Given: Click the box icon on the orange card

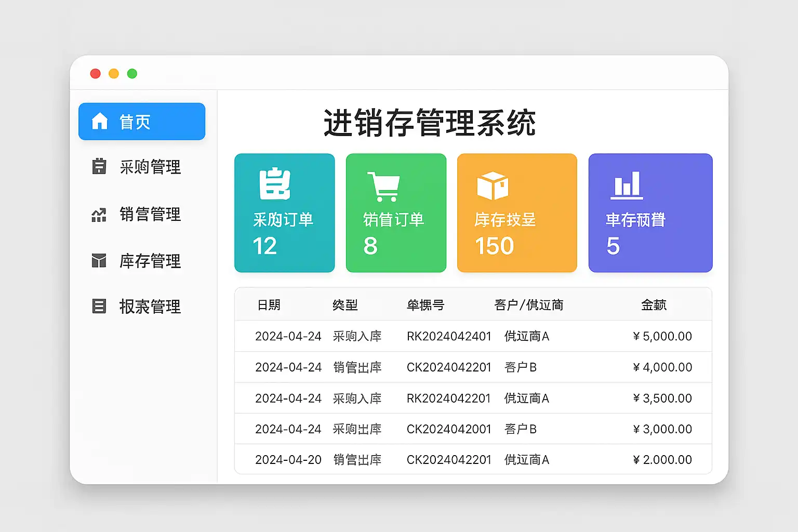Looking at the screenshot, I should (493, 185).
